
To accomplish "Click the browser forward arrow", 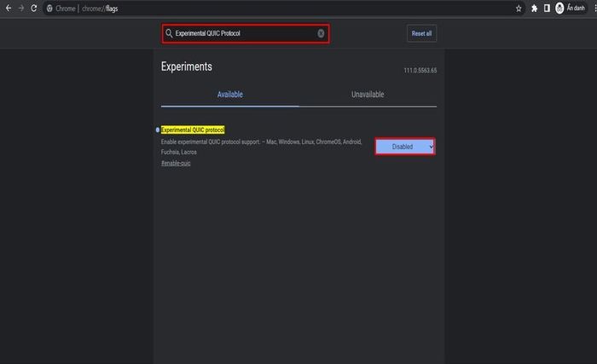I will click(x=21, y=8).
